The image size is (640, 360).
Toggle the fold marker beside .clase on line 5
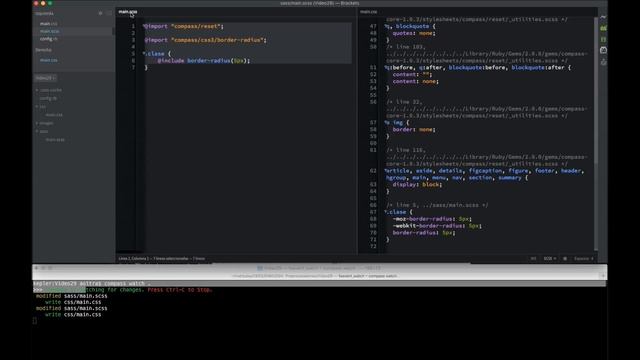click(144, 53)
